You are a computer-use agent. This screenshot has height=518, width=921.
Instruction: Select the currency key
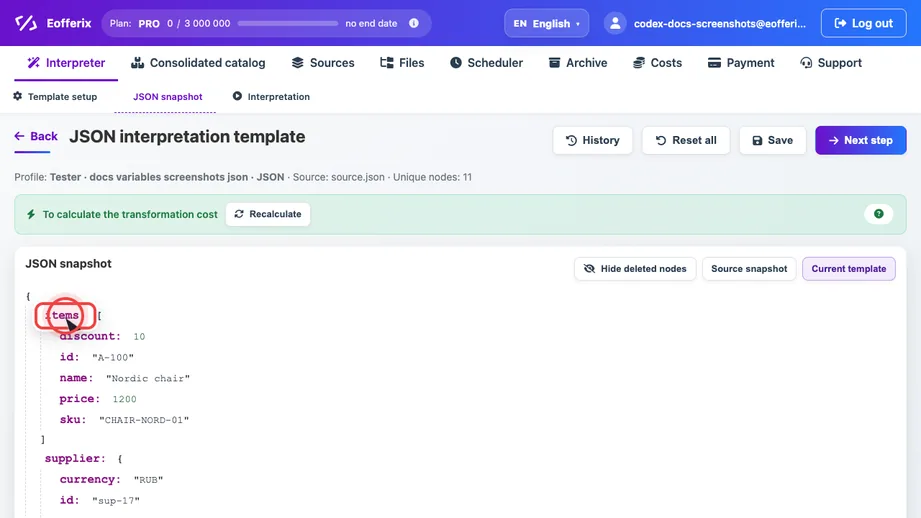click(89, 479)
